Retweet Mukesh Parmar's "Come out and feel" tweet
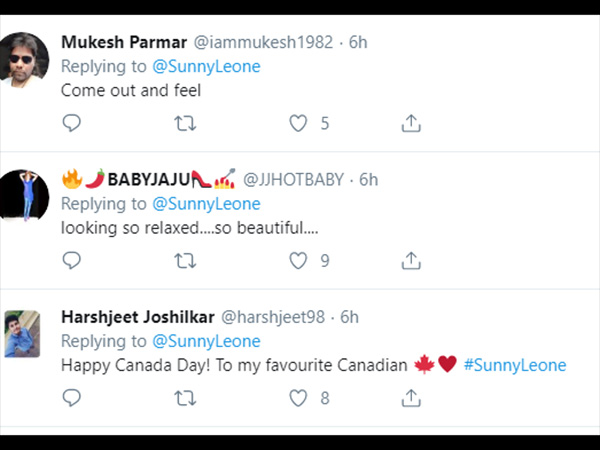 pyautogui.click(x=185, y=124)
